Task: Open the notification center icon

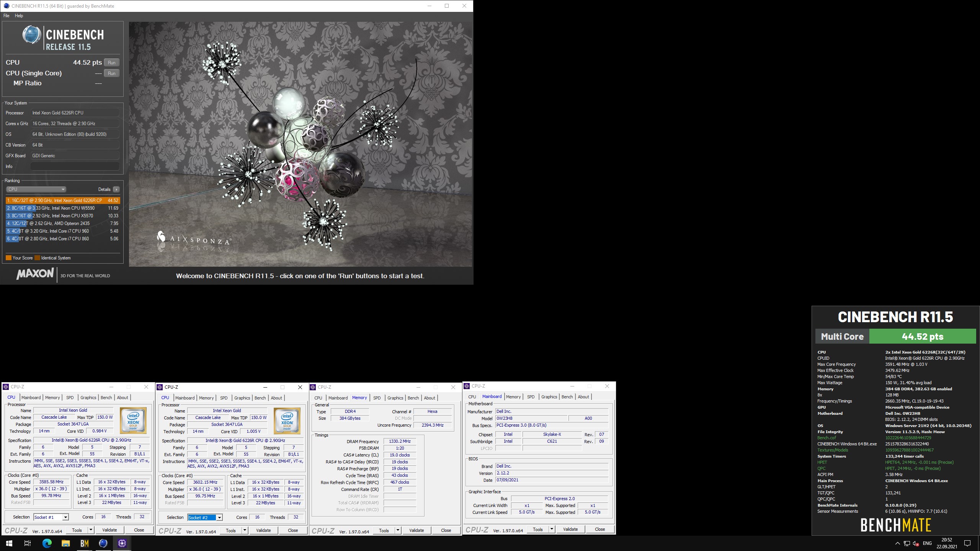Action: coord(967,543)
